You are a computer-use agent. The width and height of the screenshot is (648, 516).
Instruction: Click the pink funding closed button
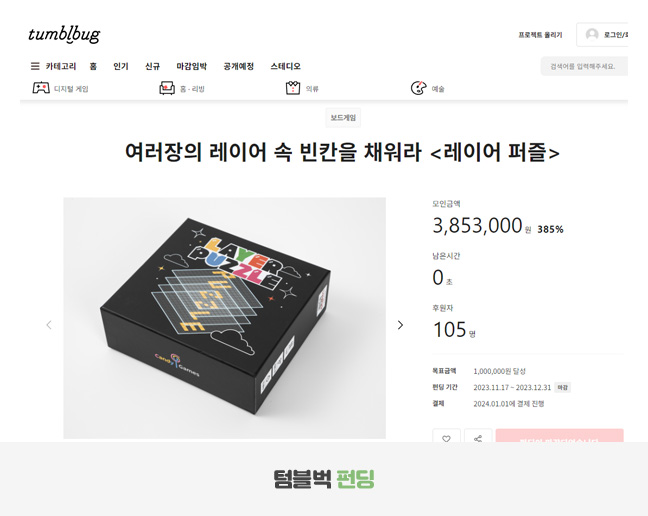coord(560,436)
